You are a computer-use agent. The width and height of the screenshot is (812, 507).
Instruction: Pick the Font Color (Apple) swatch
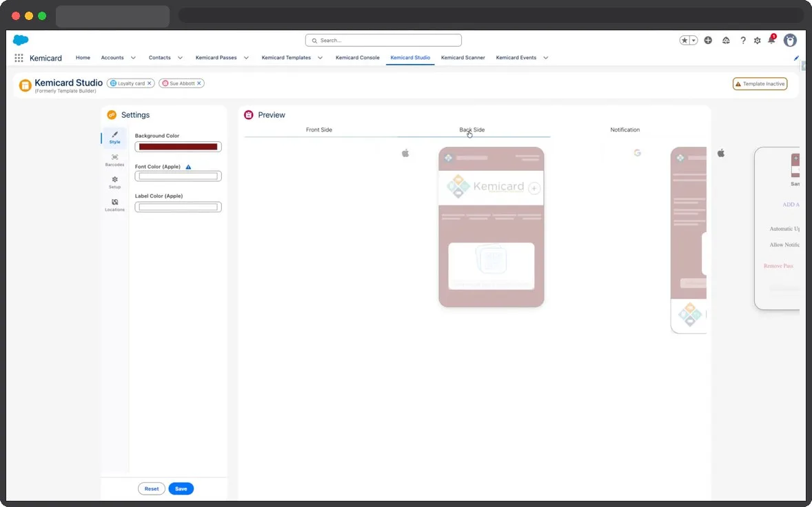click(178, 176)
